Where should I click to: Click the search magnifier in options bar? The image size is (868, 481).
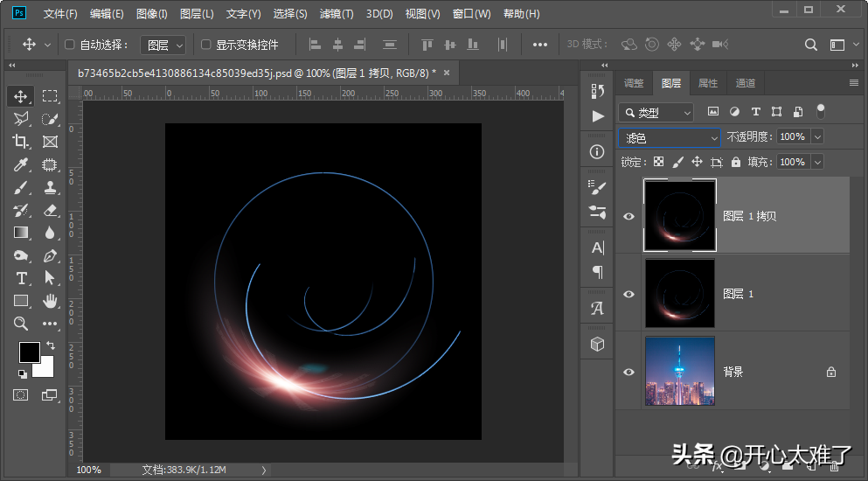tap(811, 45)
